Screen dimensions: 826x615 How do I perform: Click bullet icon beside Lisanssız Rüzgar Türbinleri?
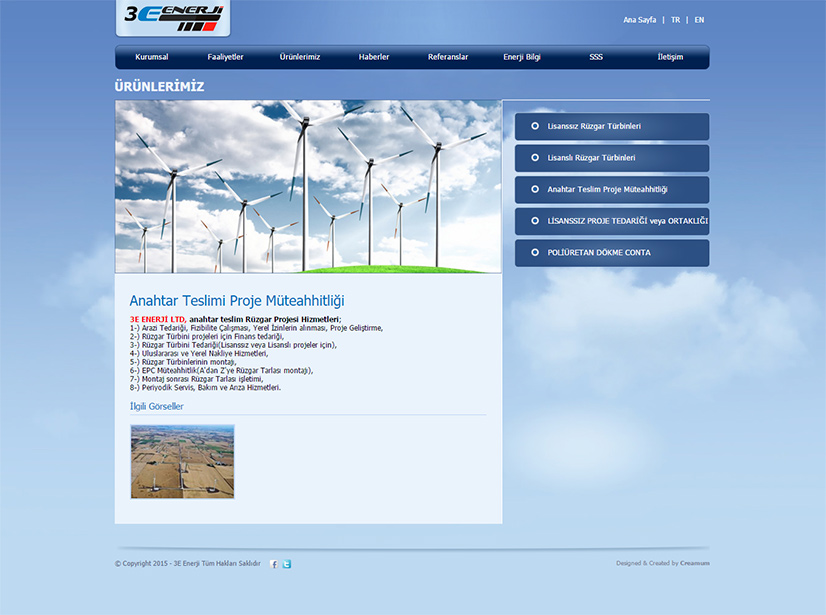click(535, 126)
